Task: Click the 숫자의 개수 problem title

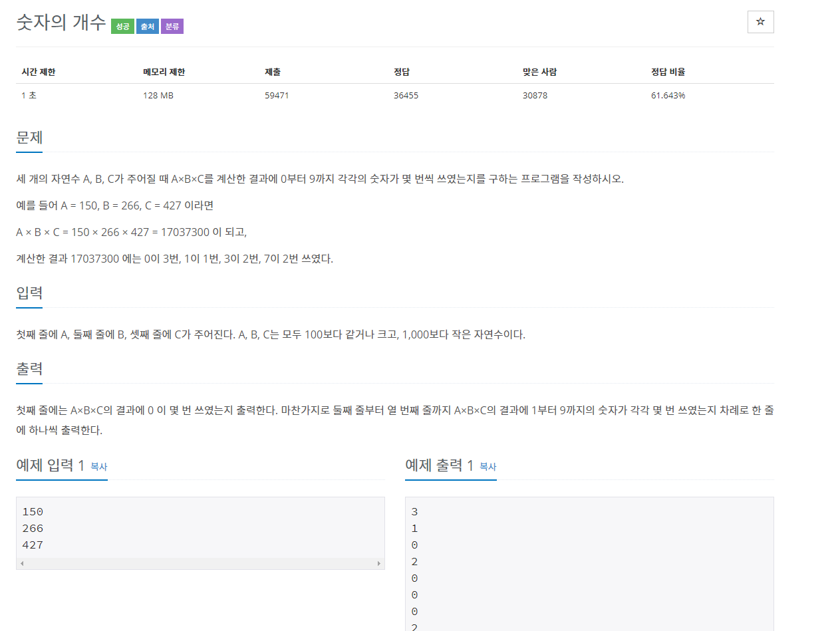Action: [x=61, y=23]
